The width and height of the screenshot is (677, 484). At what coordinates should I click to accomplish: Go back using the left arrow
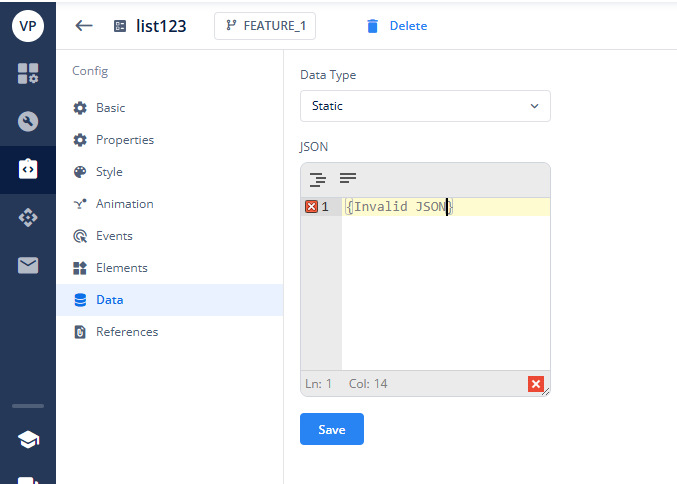84,26
